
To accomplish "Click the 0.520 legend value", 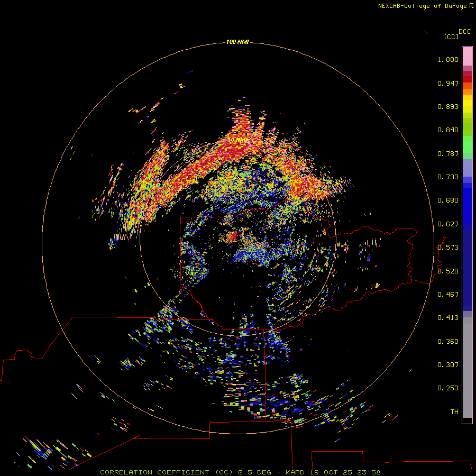I will [x=448, y=271].
